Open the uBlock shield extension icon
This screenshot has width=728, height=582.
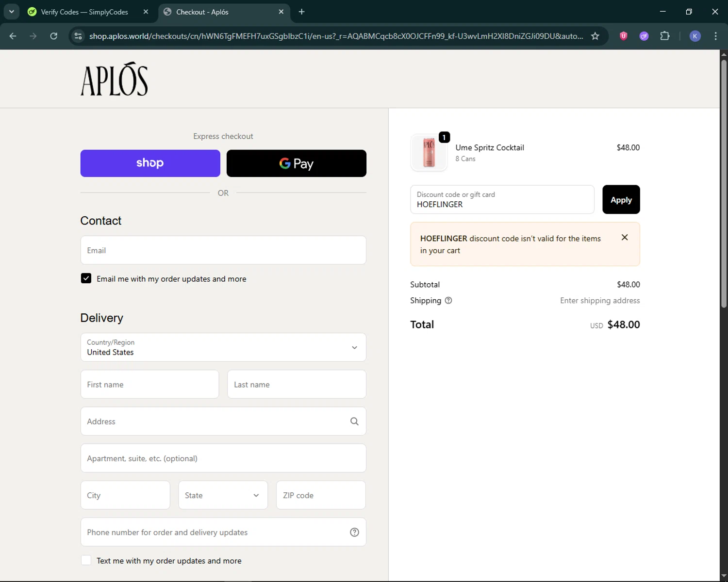tap(624, 36)
